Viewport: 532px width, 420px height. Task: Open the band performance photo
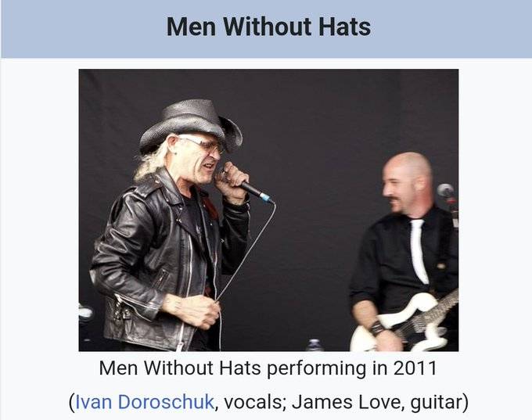pos(268,210)
